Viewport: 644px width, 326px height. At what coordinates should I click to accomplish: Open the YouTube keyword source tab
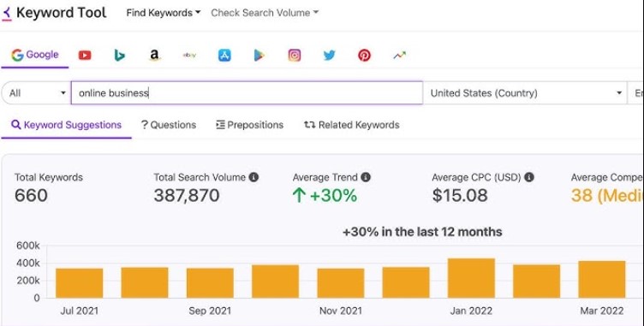pos(85,55)
